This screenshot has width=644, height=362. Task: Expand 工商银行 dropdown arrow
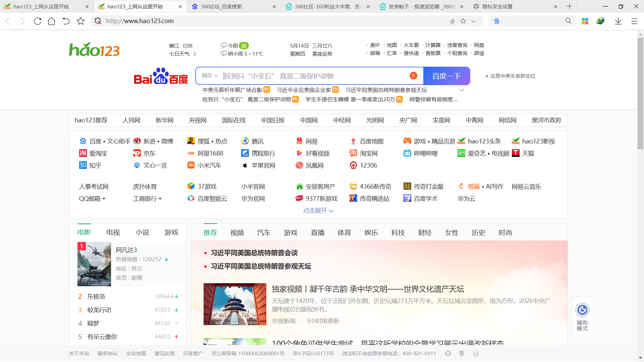point(160,199)
